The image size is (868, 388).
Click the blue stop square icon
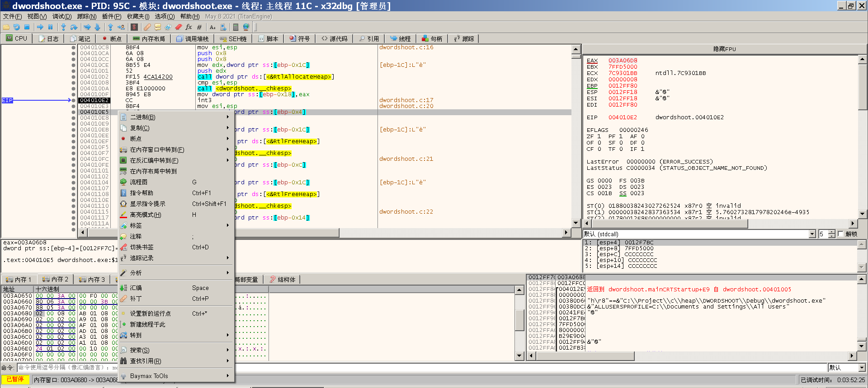point(27,27)
